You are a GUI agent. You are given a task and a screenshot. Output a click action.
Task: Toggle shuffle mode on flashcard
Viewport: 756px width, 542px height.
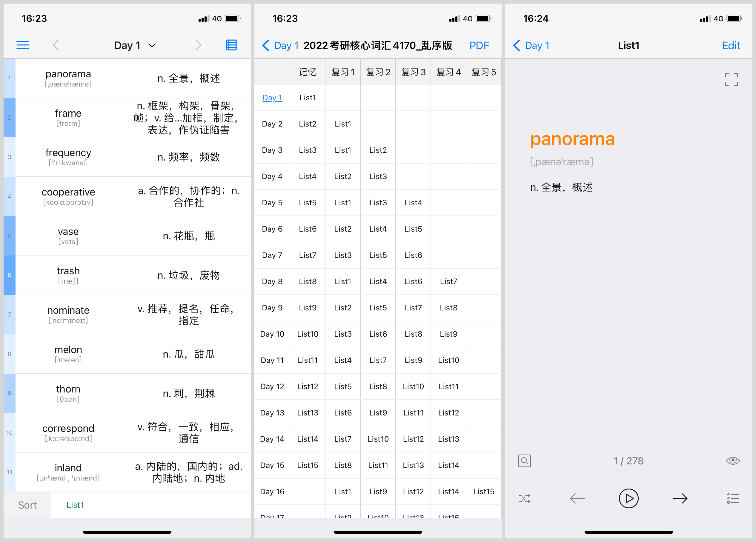point(524,498)
